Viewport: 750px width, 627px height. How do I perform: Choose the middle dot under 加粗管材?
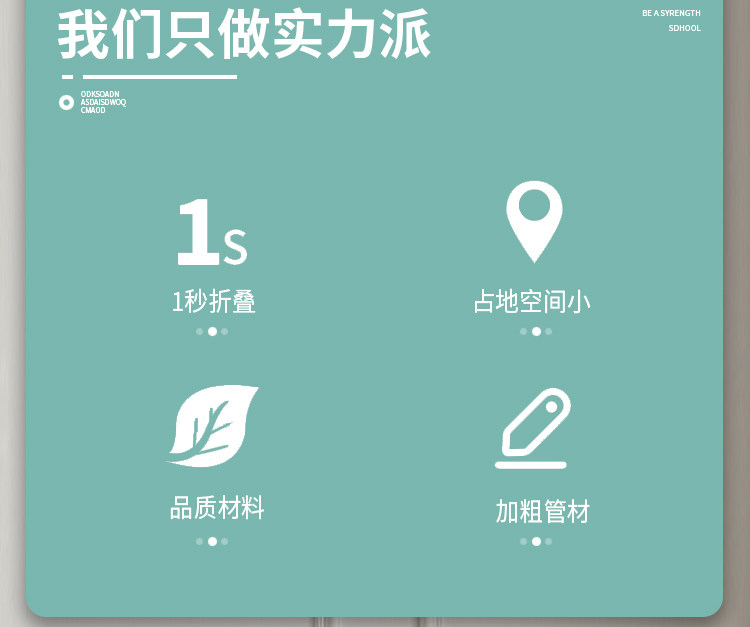click(x=536, y=541)
